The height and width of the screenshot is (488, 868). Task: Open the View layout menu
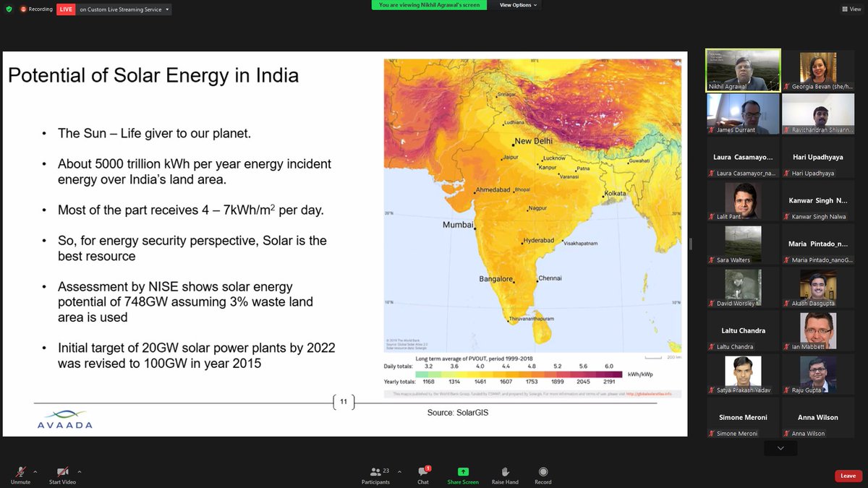[850, 9]
